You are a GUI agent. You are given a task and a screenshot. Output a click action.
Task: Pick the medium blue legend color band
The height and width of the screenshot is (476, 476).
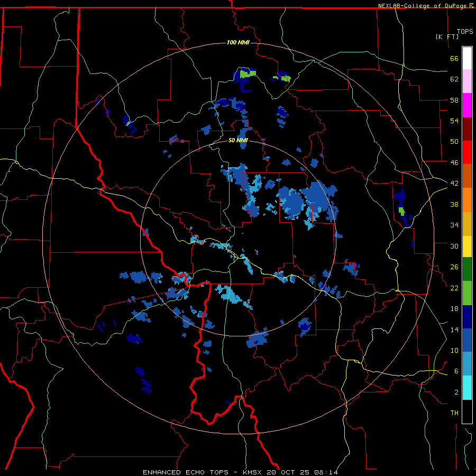(x=467, y=341)
